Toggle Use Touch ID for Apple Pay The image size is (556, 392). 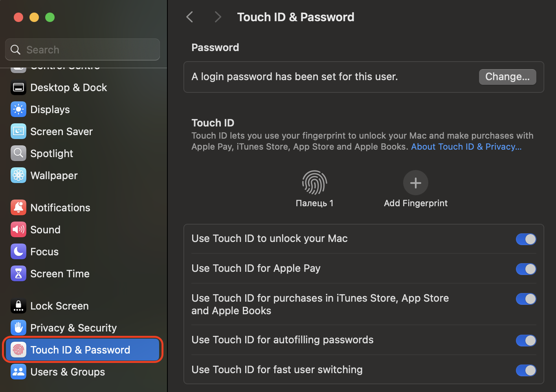tap(526, 269)
